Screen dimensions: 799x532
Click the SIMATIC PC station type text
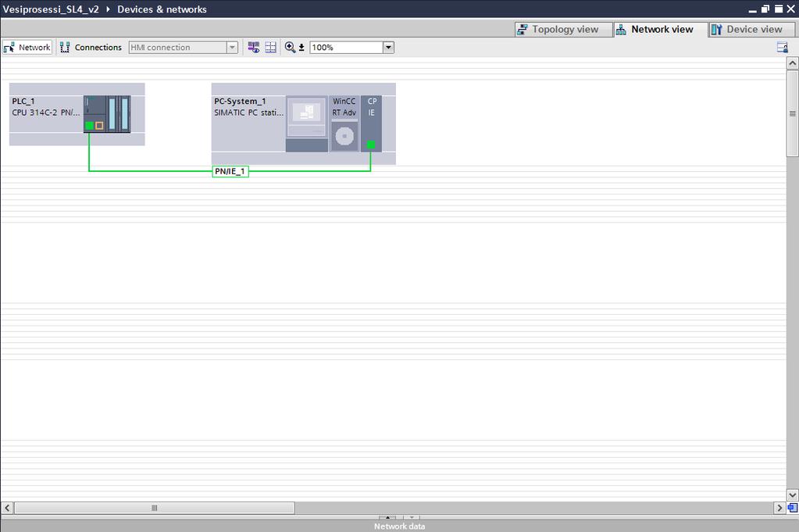248,112
